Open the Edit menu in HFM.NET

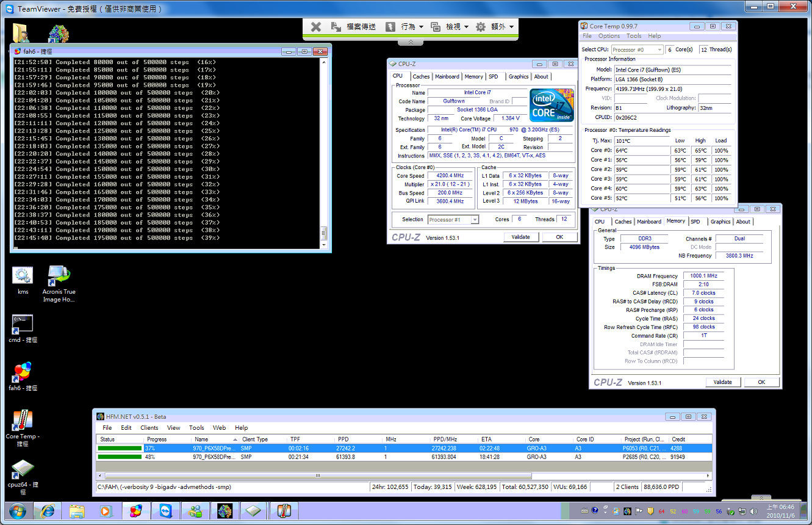point(126,428)
